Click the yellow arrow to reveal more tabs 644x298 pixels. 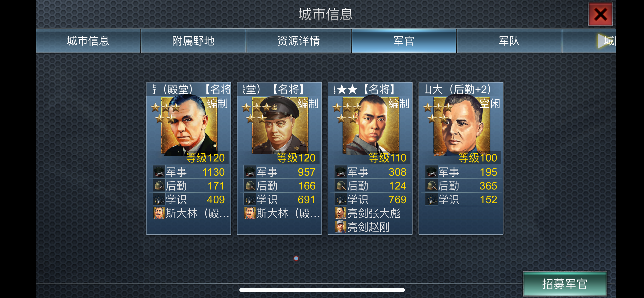602,41
